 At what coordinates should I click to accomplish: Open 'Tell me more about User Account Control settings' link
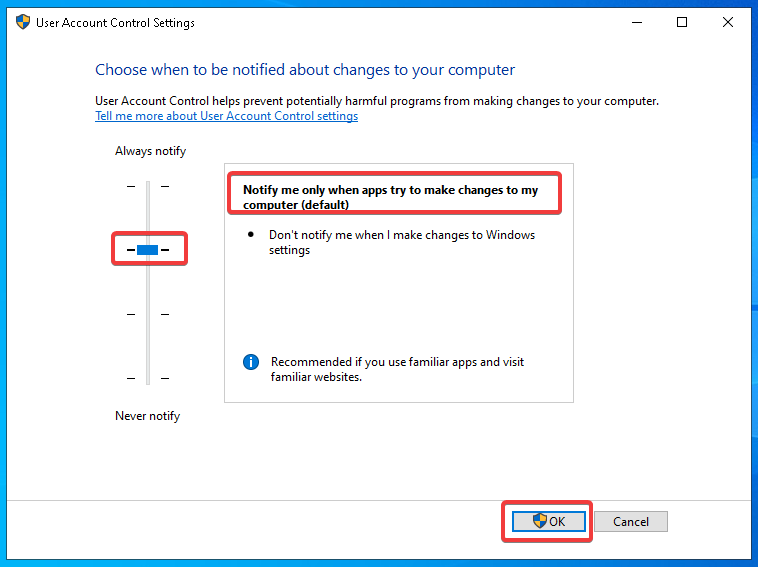[x=227, y=116]
